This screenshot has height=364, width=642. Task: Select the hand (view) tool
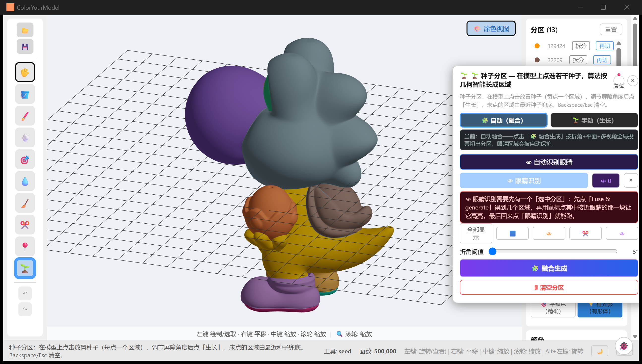(25, 72)
